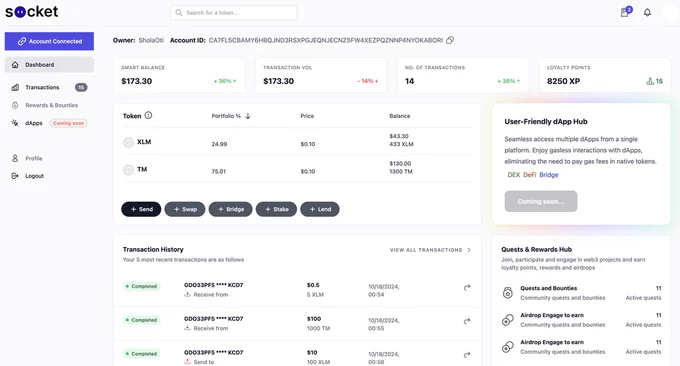The width and height of the screenshot is (680, 366).
Task: Click the 1000 TM transaction amount
Action: point(318,328)
